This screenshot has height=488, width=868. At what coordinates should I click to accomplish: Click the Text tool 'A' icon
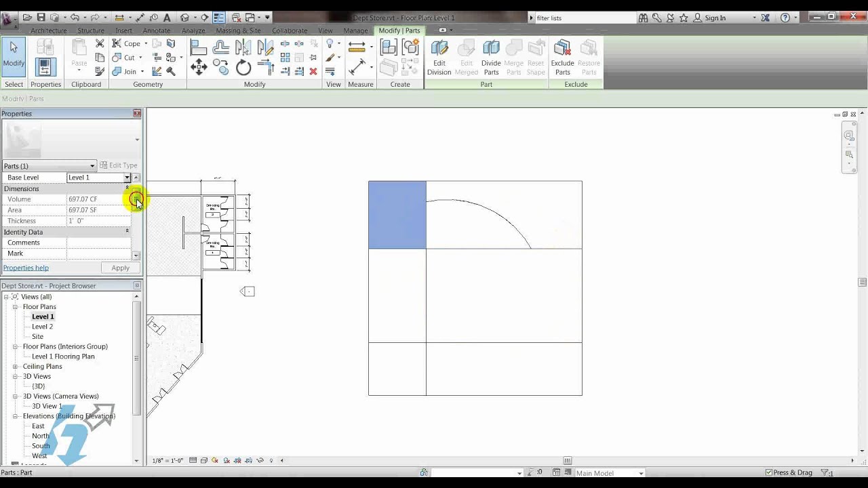167,18
